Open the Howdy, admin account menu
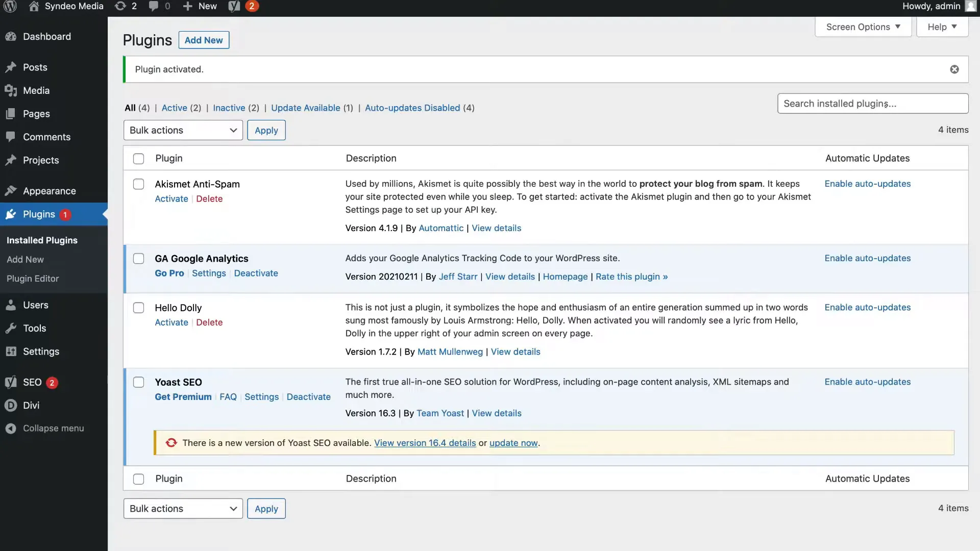Viewport: 980px width, 551px height. [938, 6]
